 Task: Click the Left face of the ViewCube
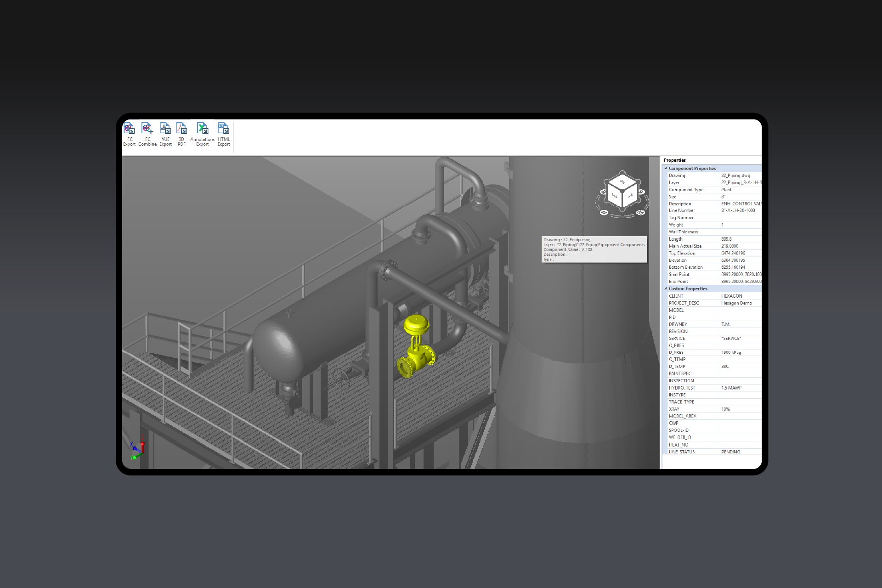629,195
